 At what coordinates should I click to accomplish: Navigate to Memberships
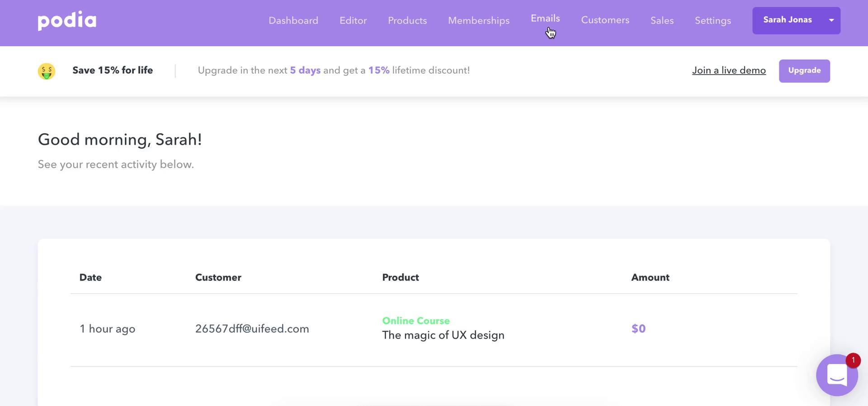(479, 21)
